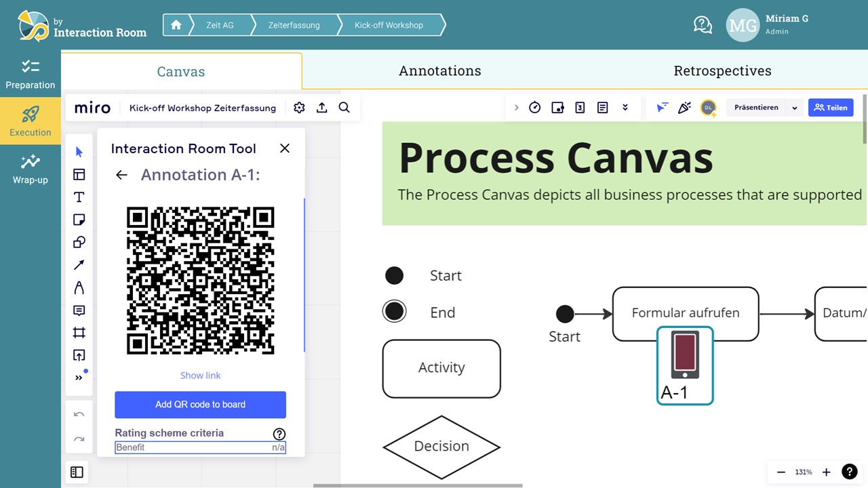This screenshot has height=488, width=868.
Task: Open the help chat bubble icon
Action: point(703,25)
